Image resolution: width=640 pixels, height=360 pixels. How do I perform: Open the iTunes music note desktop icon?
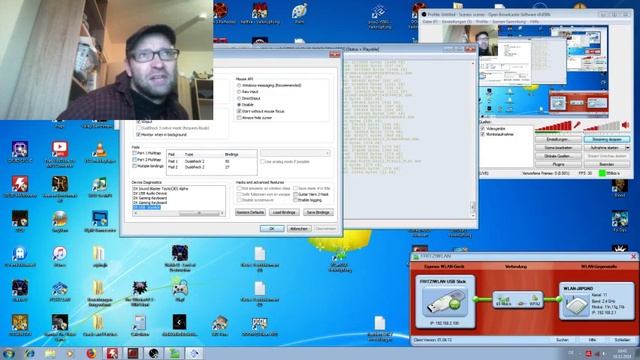60,254
